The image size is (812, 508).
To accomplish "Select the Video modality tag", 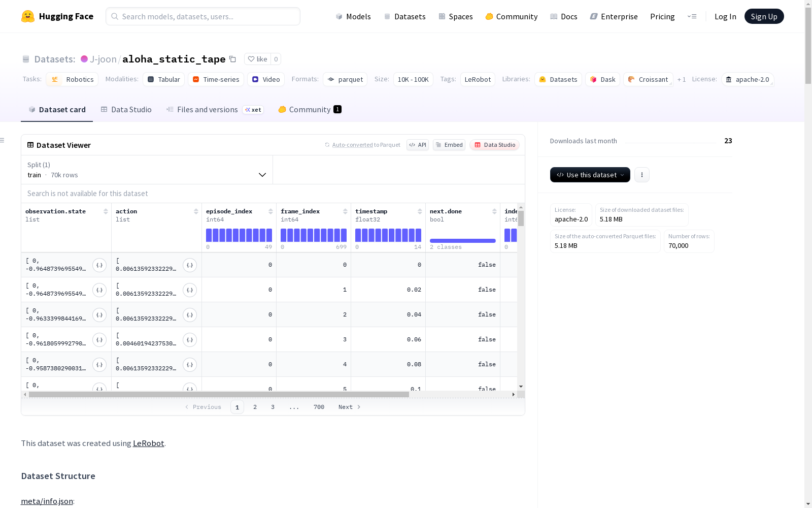I will pyautogui.click(x=266, y=79).
